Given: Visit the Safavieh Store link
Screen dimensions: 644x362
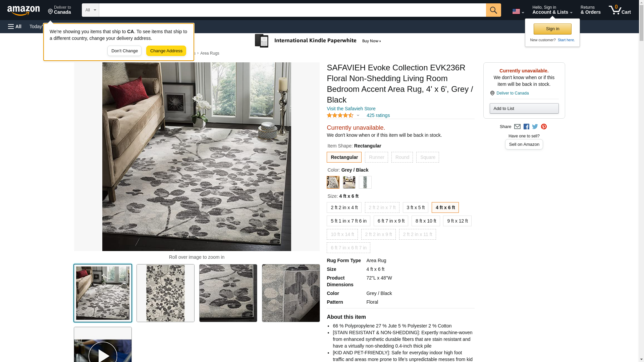Looking at the screenshot, I should pos(351,109).
